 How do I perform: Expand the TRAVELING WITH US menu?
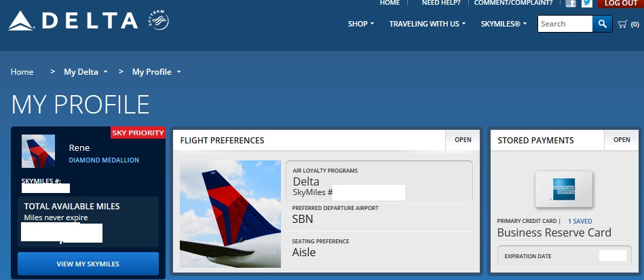(427, 24)
